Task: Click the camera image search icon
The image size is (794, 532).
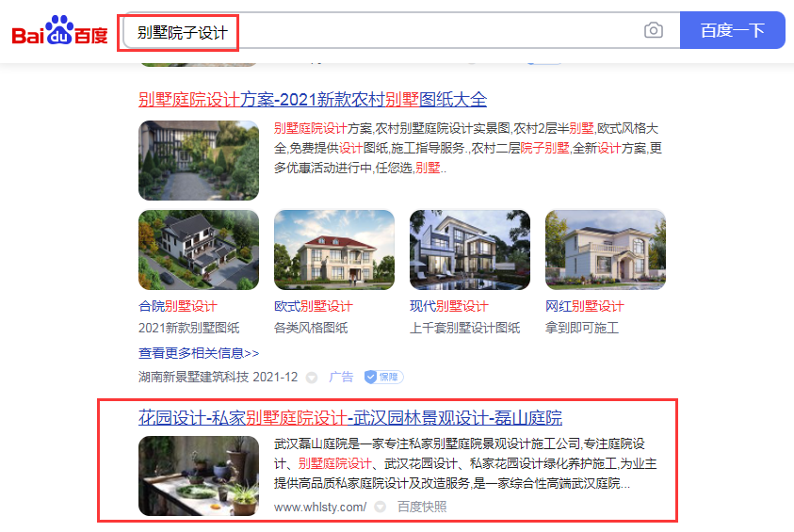Action: click(654, 30)
